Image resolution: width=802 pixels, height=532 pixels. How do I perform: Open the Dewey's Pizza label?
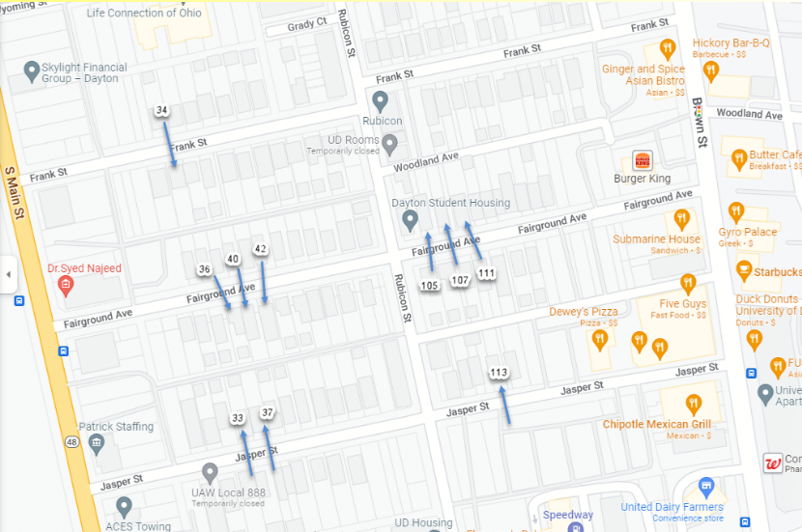pos(583,312)
